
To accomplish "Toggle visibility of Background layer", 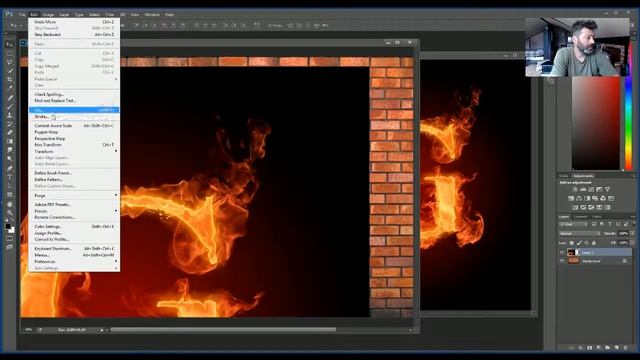I will (562, 261).
